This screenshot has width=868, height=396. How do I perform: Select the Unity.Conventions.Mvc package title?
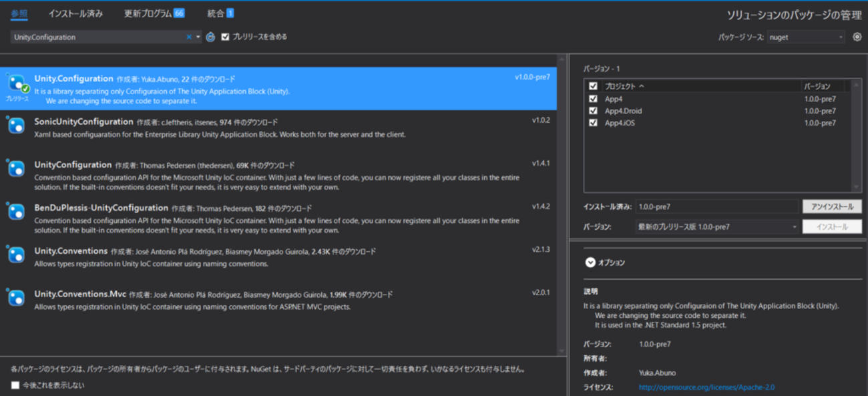(x=80, y=294)
